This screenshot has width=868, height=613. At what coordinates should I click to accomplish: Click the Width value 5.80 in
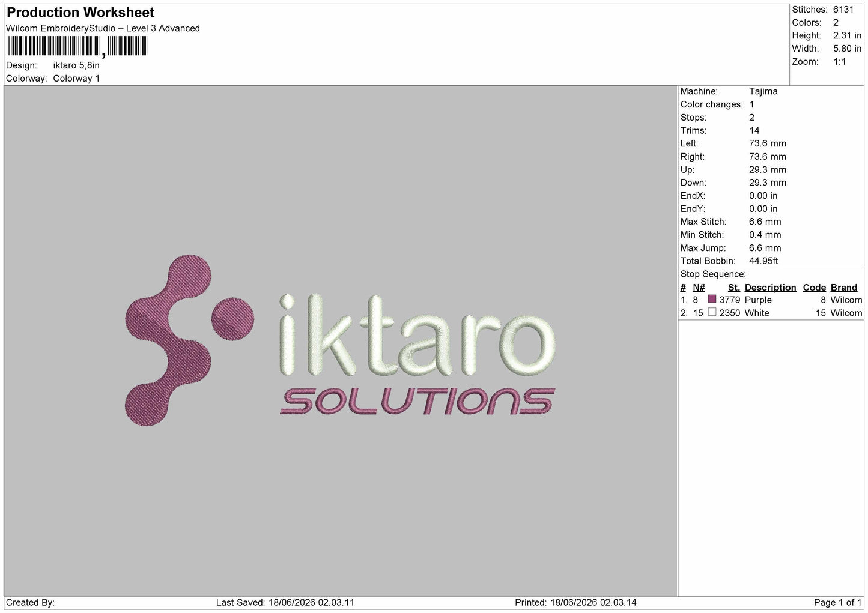point(847,49)
